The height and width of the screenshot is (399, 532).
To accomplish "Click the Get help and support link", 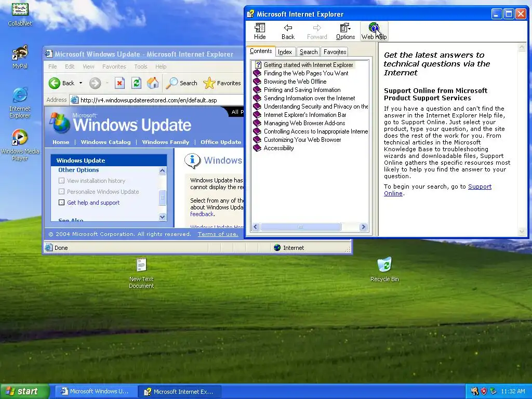I will tap(94, 203).
